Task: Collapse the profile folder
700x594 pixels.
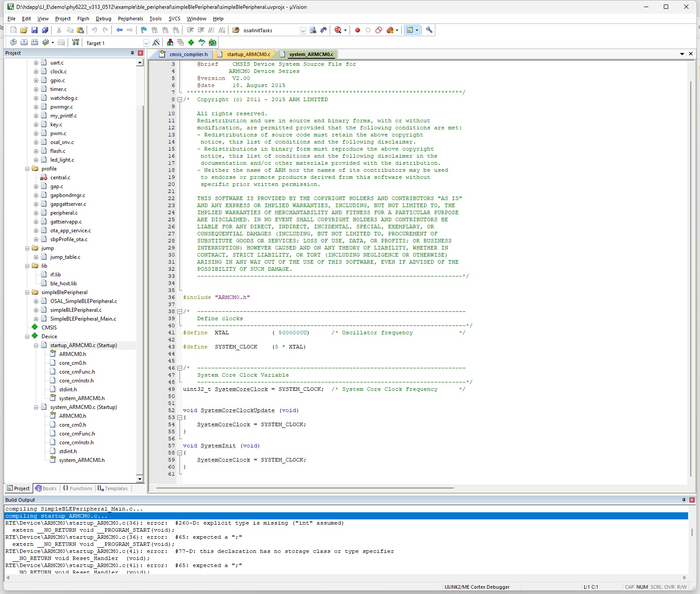Action: (27, 169)
